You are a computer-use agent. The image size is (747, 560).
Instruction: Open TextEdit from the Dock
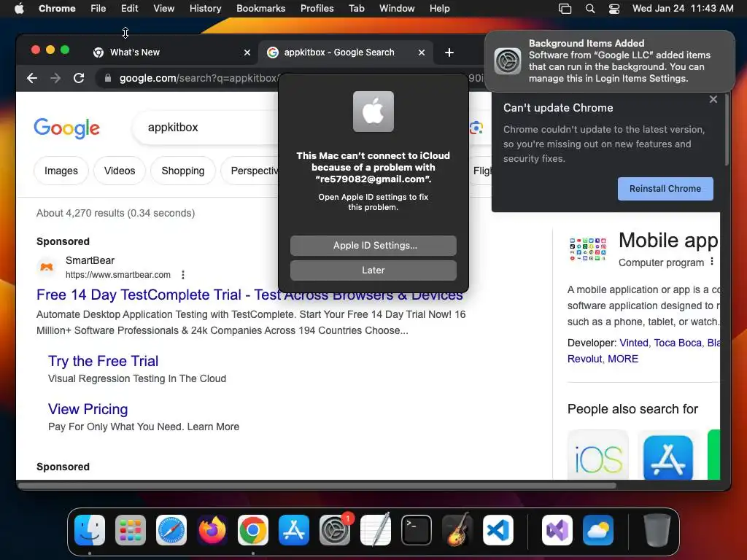[x=376, y=530]
